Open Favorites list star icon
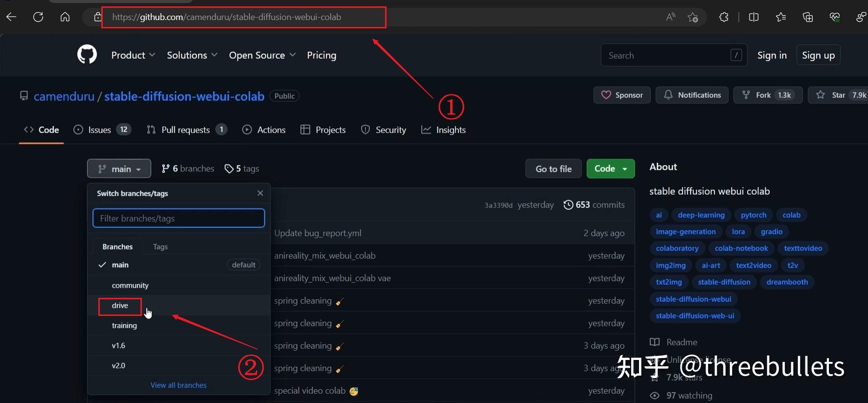This screenshot has height=403, width=868. pos(781,17)
